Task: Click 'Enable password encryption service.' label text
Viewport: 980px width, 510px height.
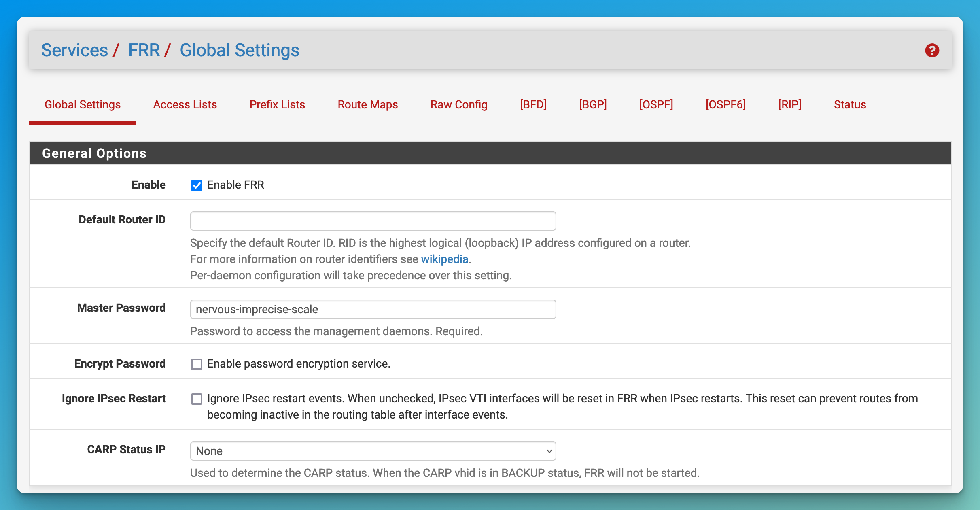Action: tap(299, 363)
